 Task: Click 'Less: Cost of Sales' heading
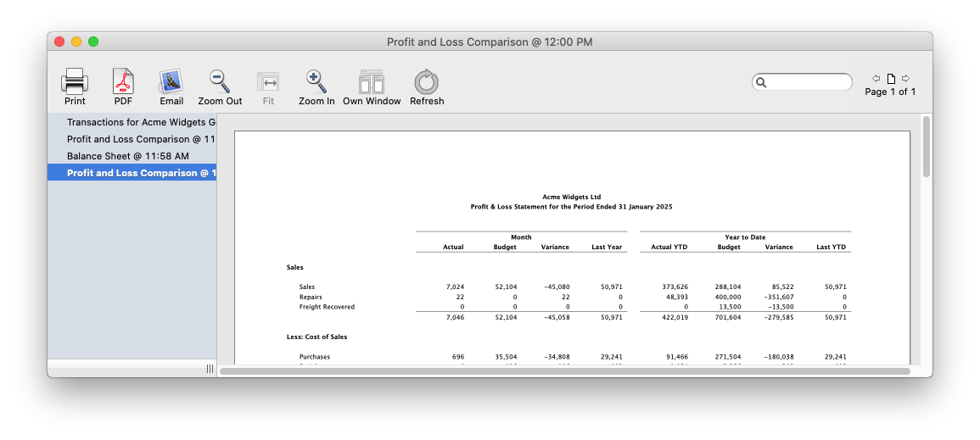click(316, 337)
